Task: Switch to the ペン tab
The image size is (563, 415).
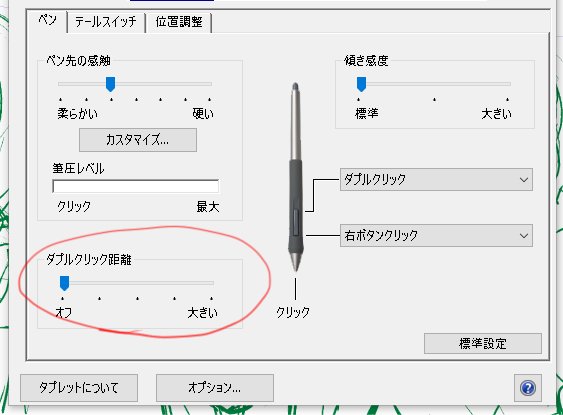Action: [47, 20]
